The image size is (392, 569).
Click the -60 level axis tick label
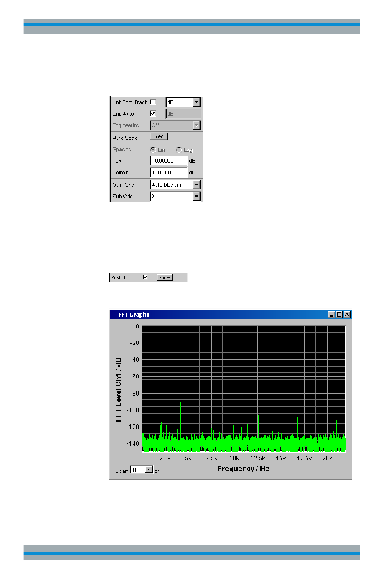click(135, 377)
